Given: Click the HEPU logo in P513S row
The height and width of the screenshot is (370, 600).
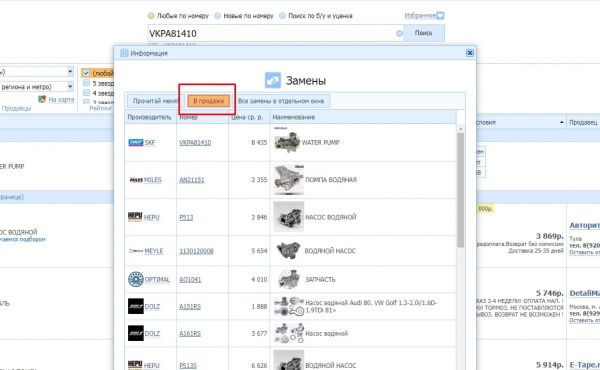Looking at the screenshot, I should pyautogui.click(x=135, y=365).
